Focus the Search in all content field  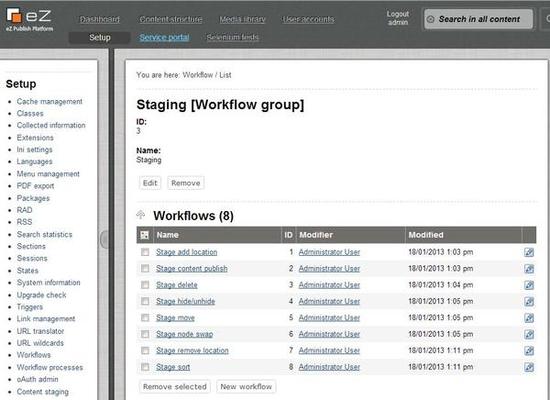pyautogui.click(x=478, y=19)
